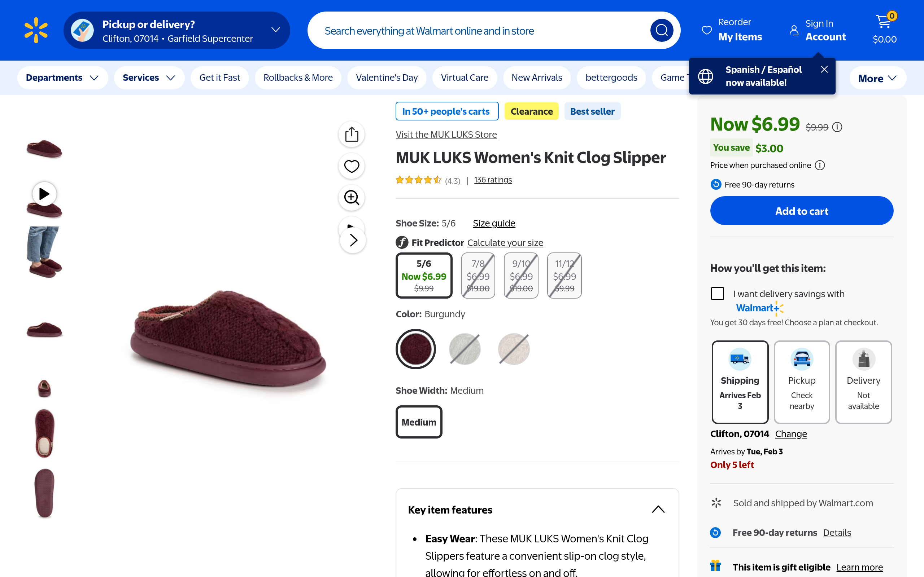
Task: Open the Size guide link
Action: (494, 223)
